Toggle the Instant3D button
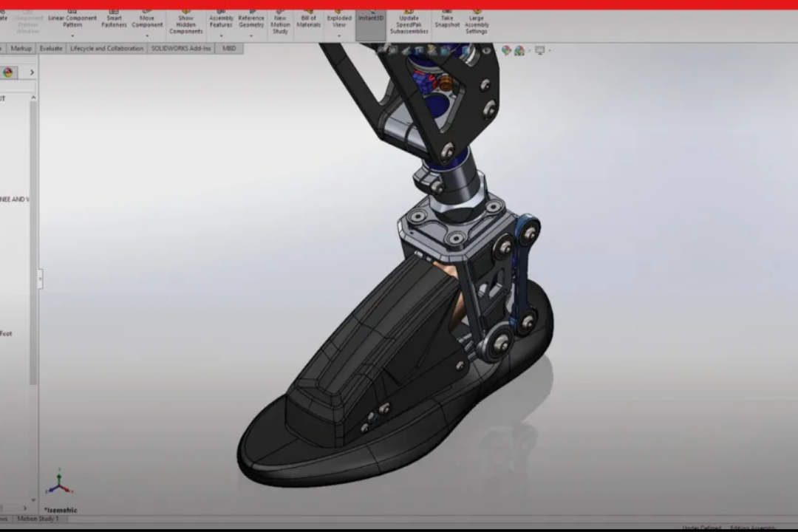The image size is (798, 532). coord(370,24)
